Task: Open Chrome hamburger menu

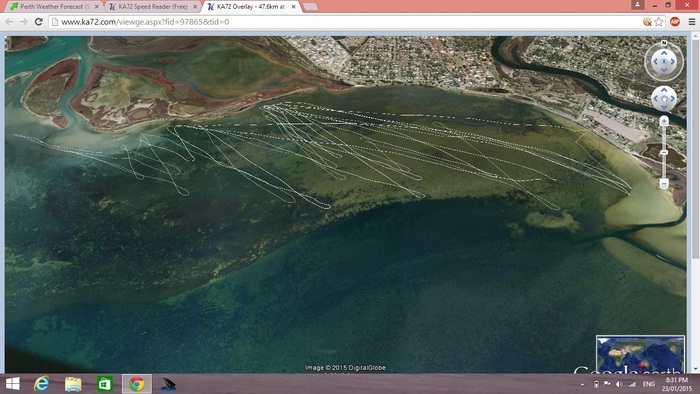Action: pyautogui.click(x=692, y=21)
